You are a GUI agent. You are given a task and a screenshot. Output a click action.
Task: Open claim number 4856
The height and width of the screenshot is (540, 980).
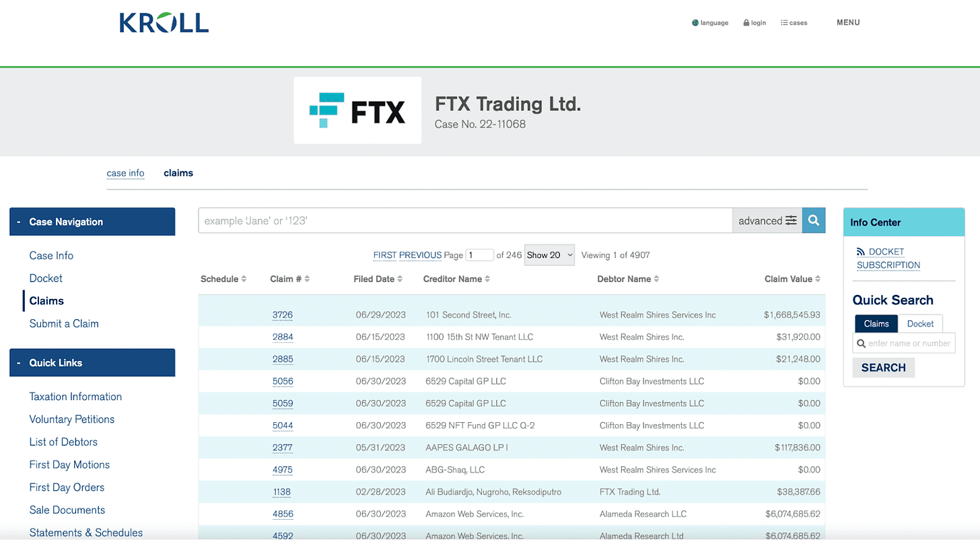(283, 514)
